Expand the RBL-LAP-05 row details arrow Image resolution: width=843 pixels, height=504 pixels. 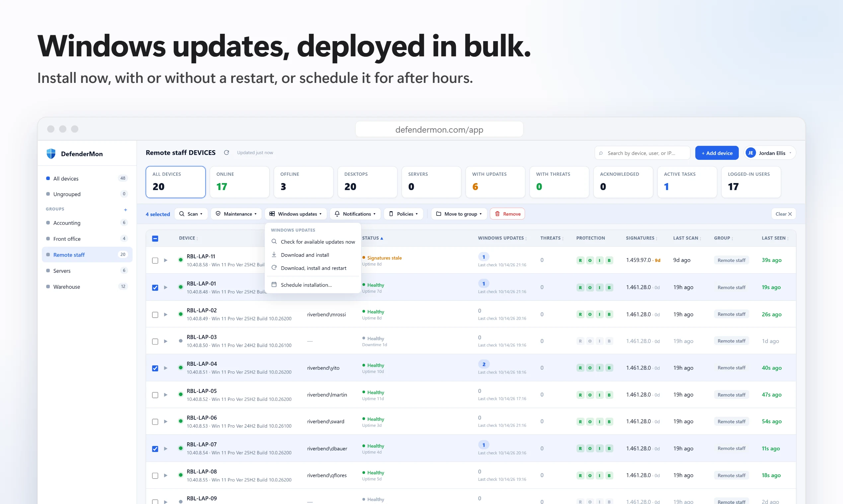[x=166, y=395]
